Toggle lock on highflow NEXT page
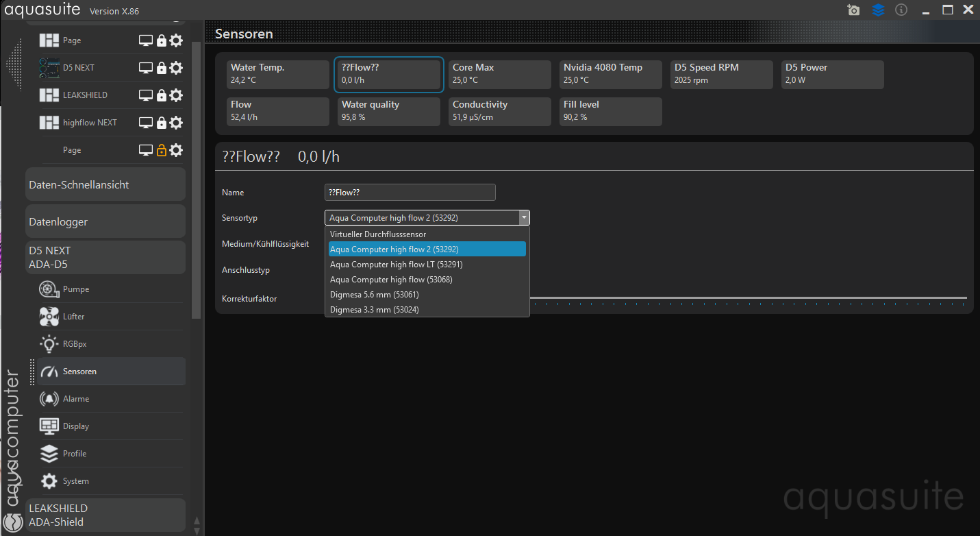 [x=162, y=123]
